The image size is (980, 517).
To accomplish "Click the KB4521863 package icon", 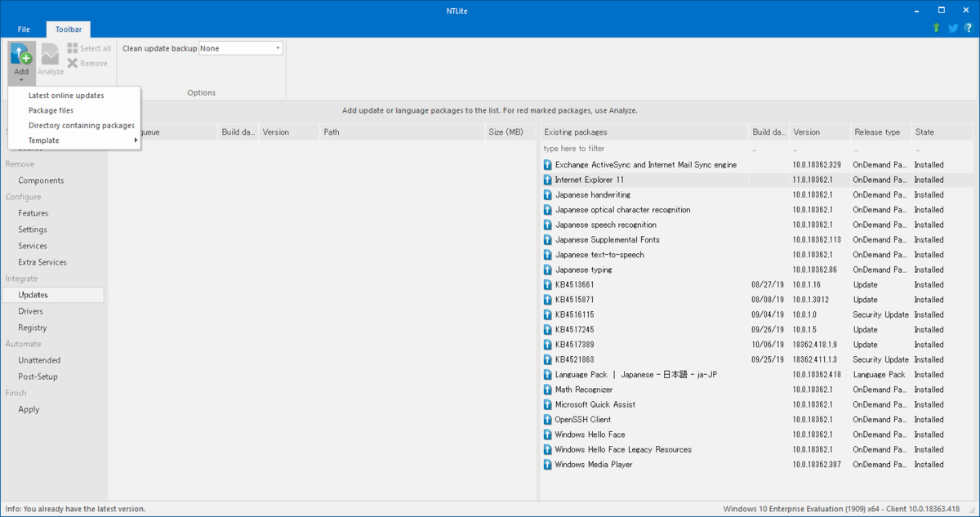I will coord(548,359).
